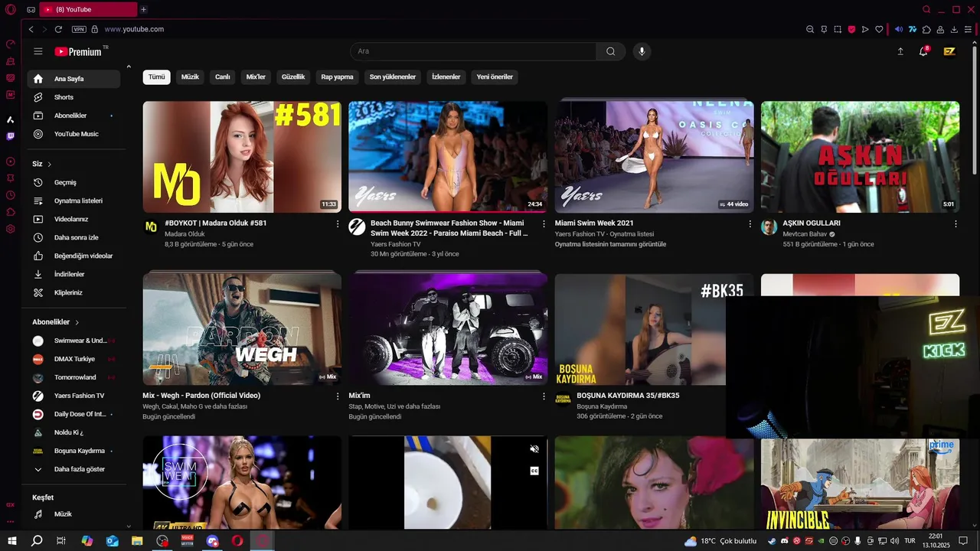Viewport: 980px width, 551px height.
Task: Reload the page in the browser
Action: [x=58, y=29]
